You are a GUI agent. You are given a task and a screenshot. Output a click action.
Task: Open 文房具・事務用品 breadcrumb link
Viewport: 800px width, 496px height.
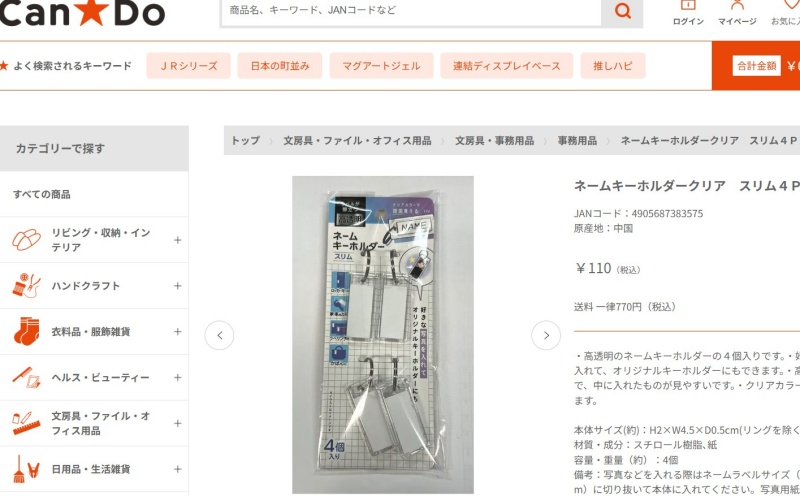click(x=494, y=140)
